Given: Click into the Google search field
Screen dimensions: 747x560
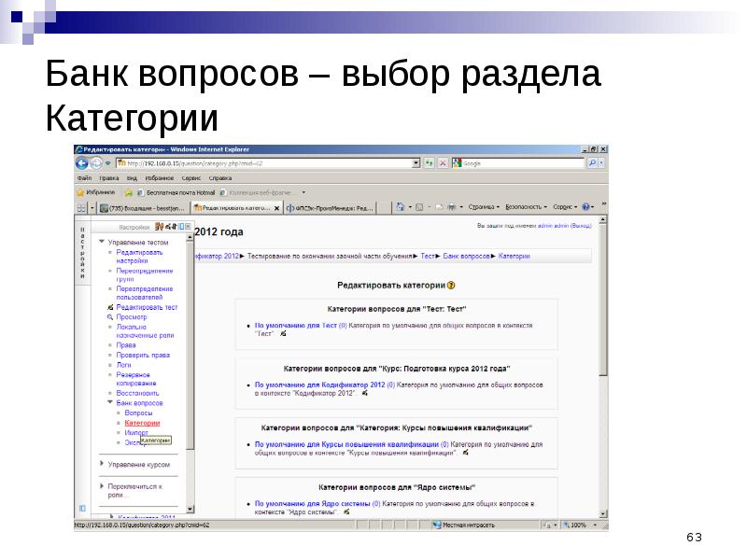Looking at the screenshot, I should click(509, 162).
